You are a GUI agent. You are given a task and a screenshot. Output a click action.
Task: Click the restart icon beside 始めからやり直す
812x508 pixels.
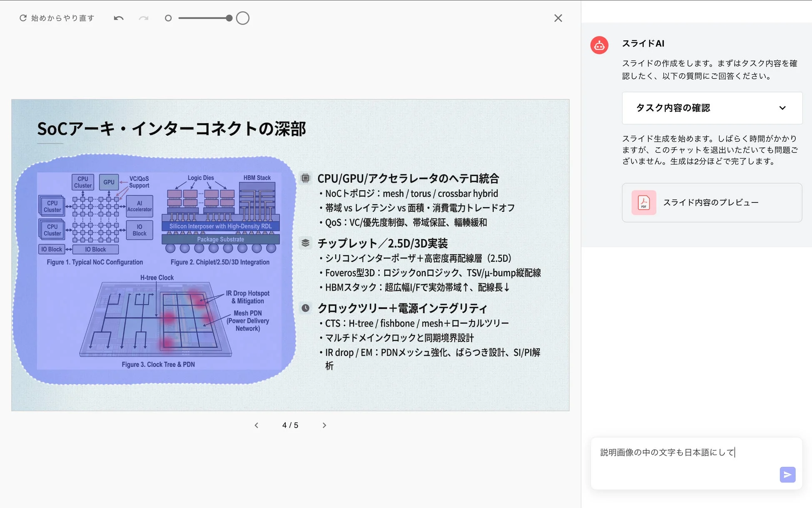click(x=23, y=18)
